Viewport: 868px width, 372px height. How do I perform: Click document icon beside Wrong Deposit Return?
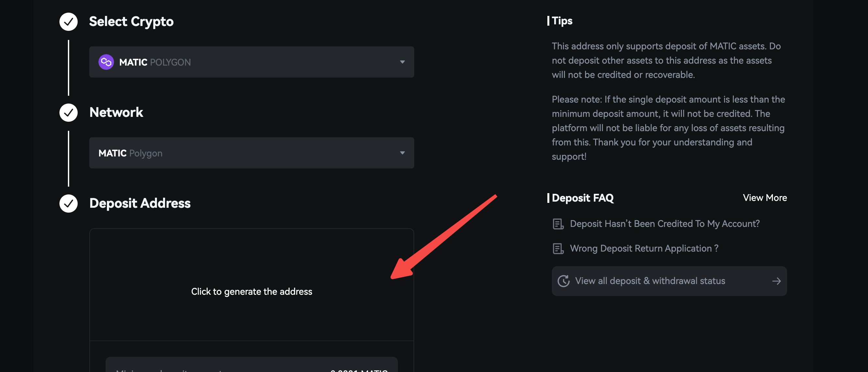tap(558, 248)
